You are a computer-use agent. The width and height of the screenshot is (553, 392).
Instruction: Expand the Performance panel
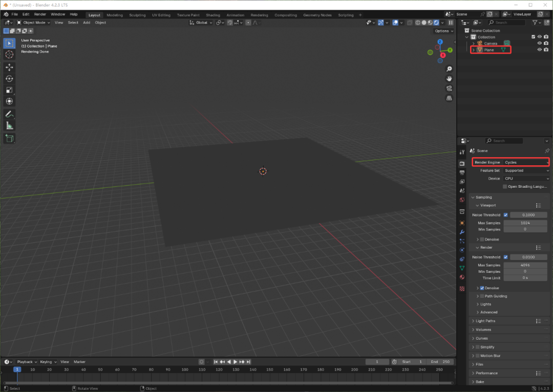486,373
